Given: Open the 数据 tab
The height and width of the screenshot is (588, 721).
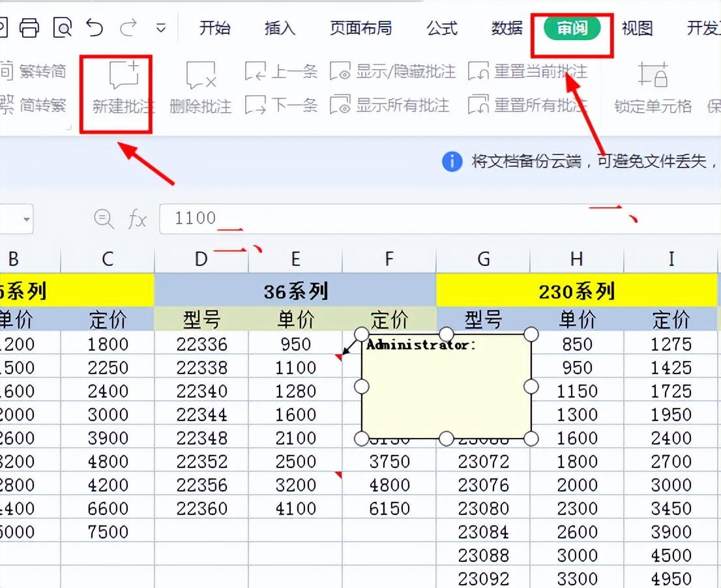Looking at the screenshot, I should [507, 28].
